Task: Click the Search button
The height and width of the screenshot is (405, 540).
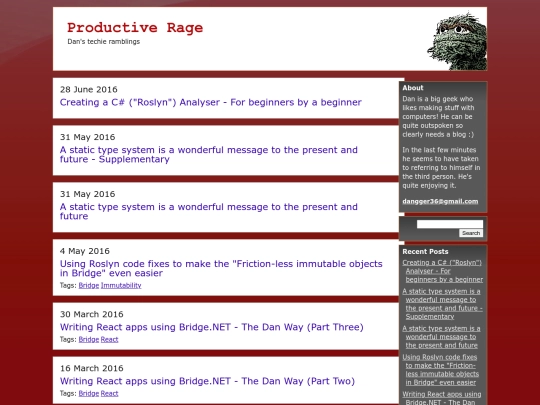Action: click(471, 233)
